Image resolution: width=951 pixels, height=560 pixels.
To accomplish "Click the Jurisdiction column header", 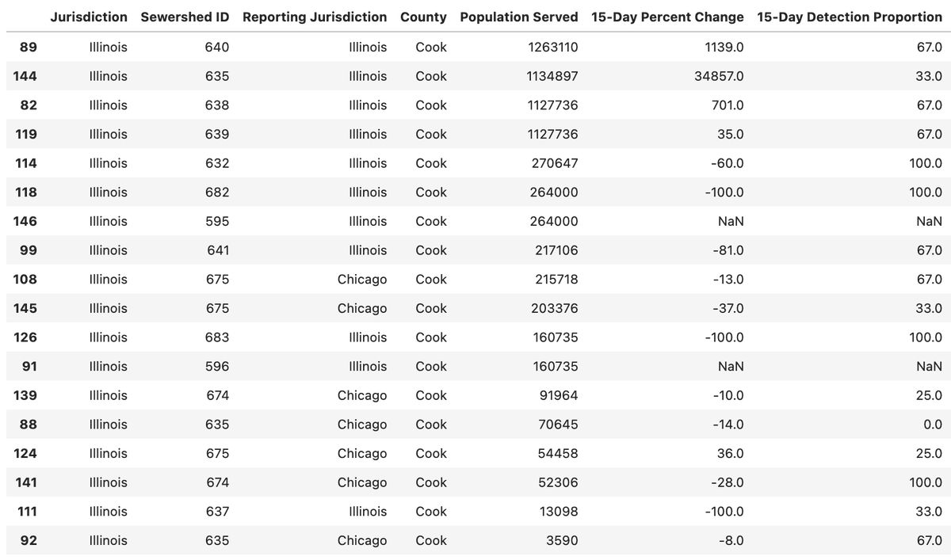I will [x=88, y=17].
